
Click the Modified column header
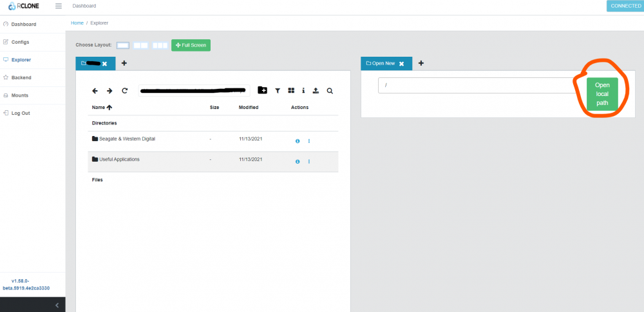pyautogui.click(x=249, y=107)
